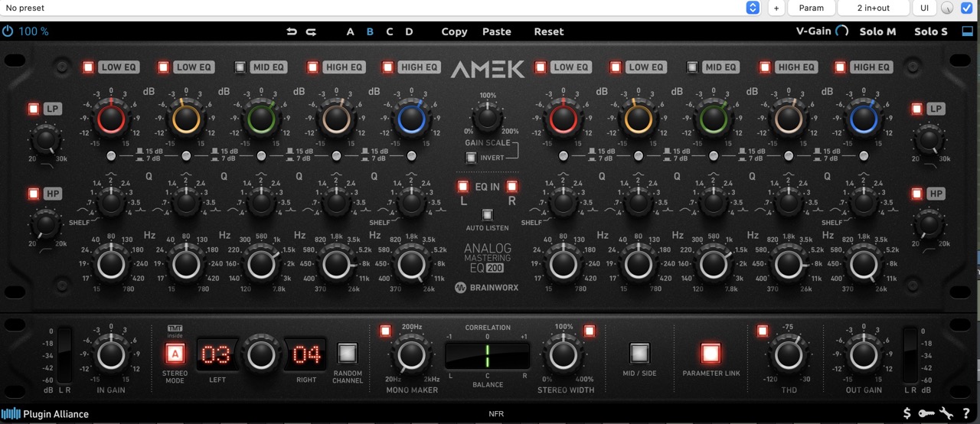The width and height of the screenshot is (980, 424).
Task: Enable Solo M monitoring
Action: pos(877,31)
